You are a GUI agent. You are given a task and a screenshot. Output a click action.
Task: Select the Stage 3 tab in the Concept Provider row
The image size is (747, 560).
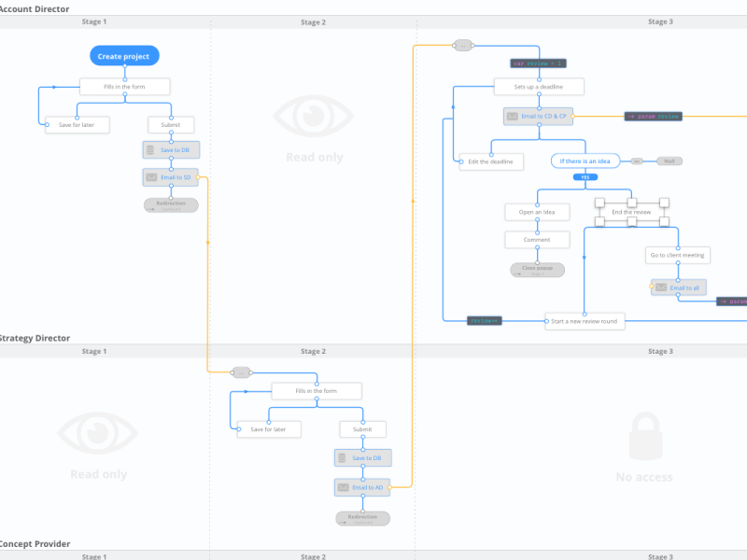click(x=661, y=555)
